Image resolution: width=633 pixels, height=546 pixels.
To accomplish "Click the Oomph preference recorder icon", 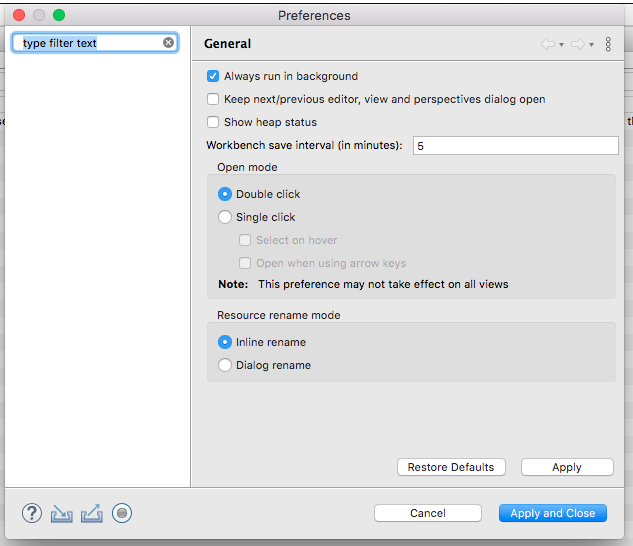I will click(x=122, y=513).
